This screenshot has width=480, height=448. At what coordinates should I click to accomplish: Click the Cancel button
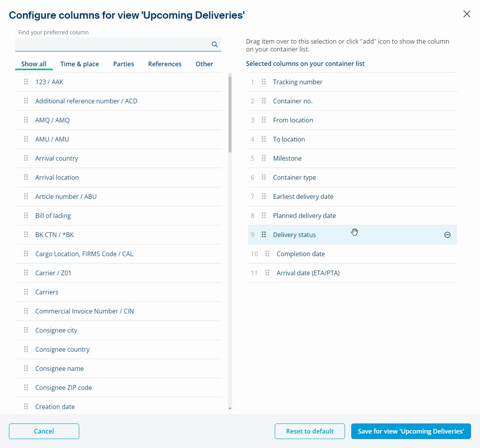click(44, 431)
